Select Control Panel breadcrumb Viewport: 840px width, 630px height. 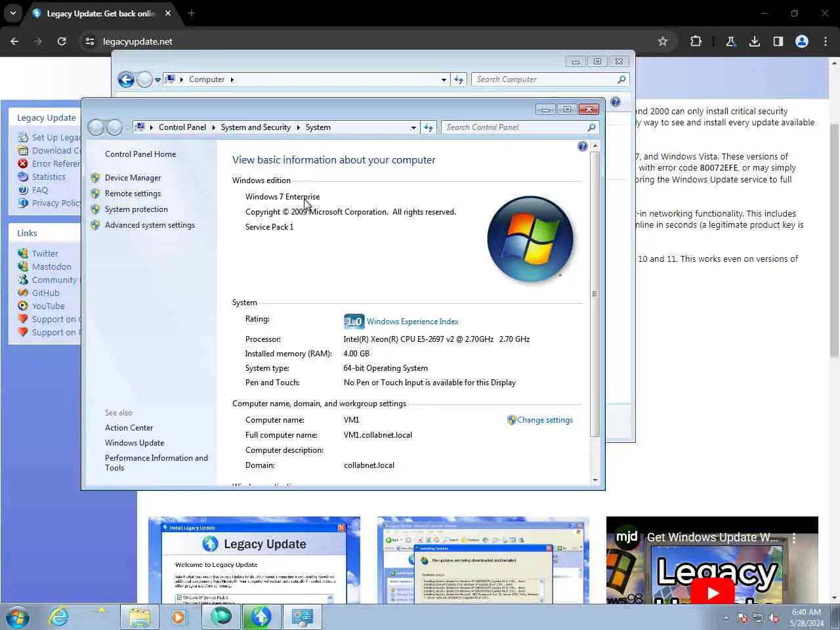point(182,127)
